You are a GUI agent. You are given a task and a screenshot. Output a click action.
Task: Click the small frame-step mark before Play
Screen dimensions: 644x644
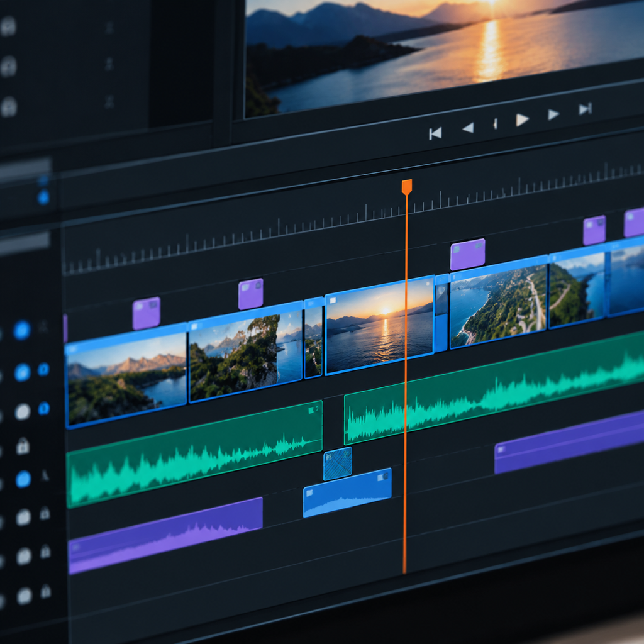pos(496,124)
